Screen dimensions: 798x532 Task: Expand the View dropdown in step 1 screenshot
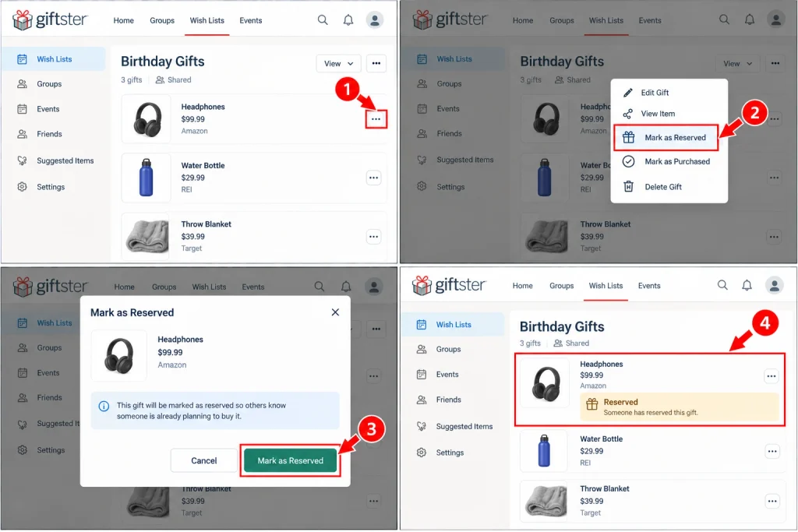[338, 64]
